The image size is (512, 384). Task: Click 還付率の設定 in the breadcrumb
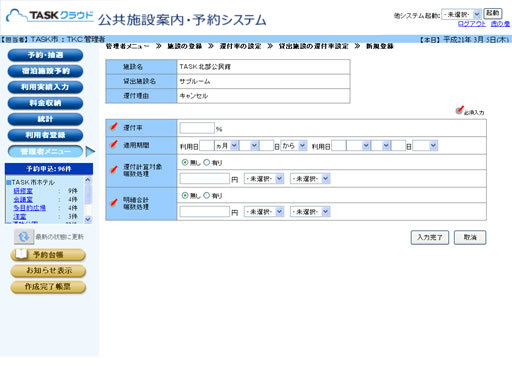(240, 46)
